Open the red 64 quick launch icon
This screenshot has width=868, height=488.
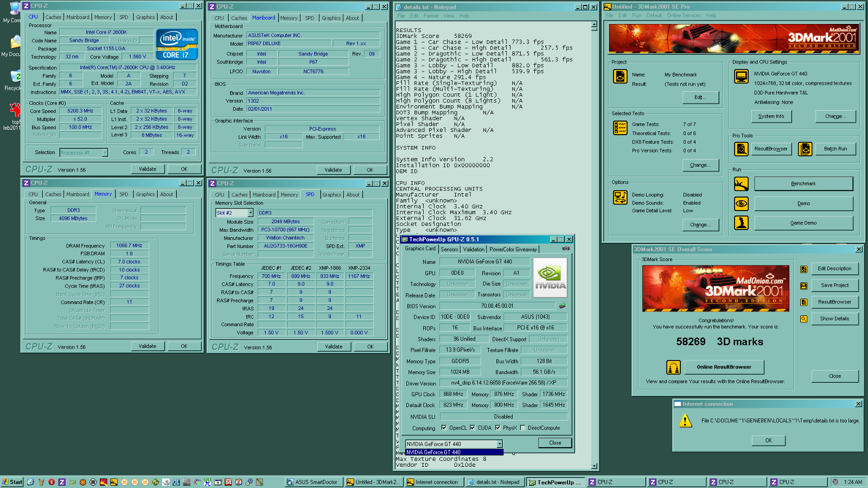228,482
